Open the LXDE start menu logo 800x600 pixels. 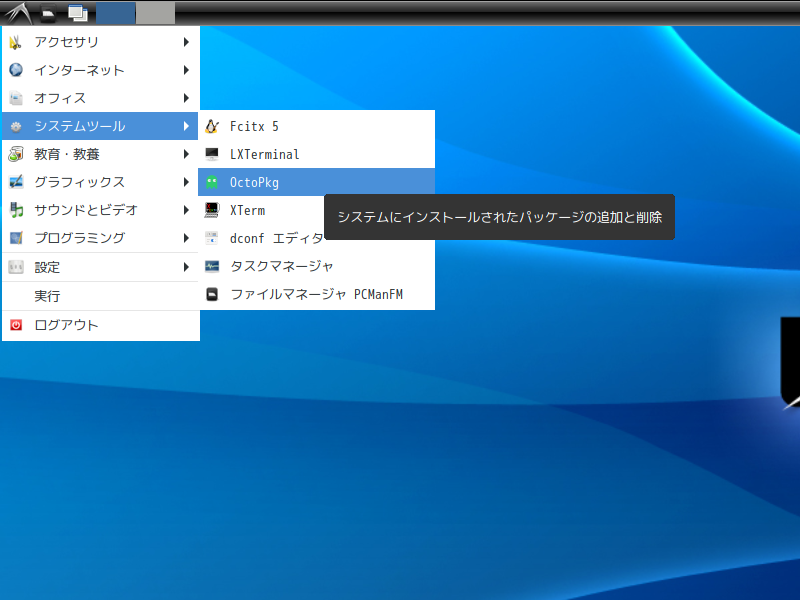point(18,13)
